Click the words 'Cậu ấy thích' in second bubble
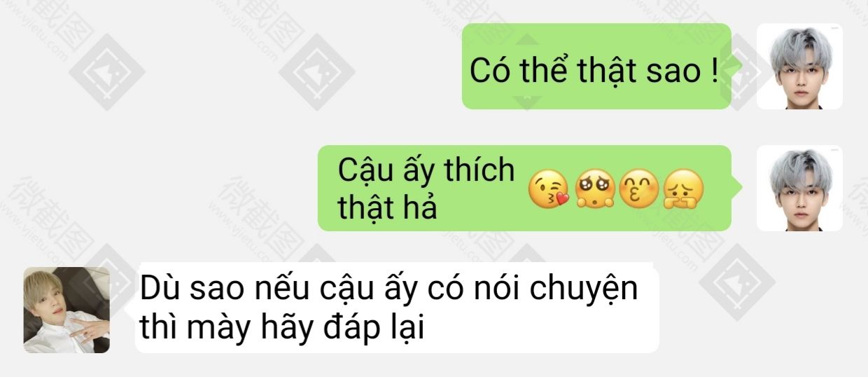868x377 pixels. (426, 170)
